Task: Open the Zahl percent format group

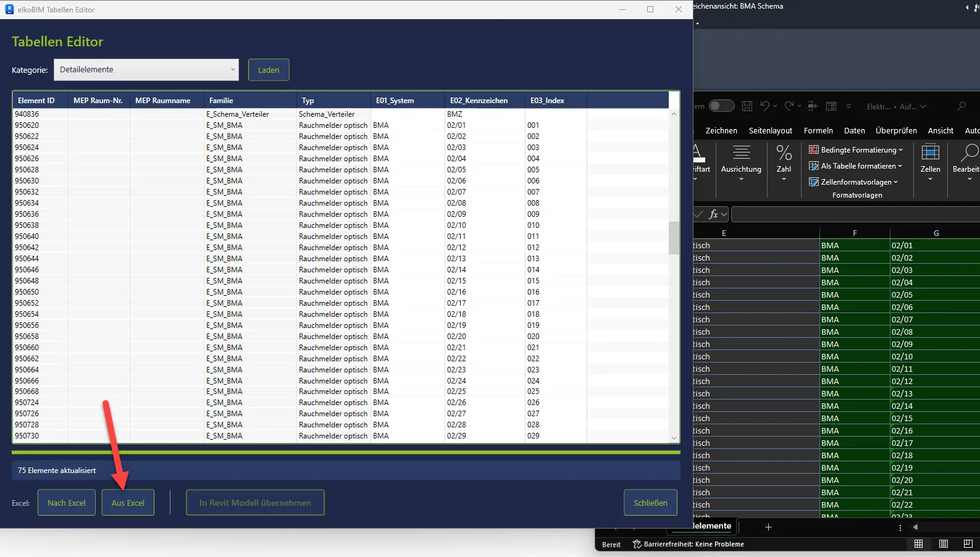Action: (784, 162)
